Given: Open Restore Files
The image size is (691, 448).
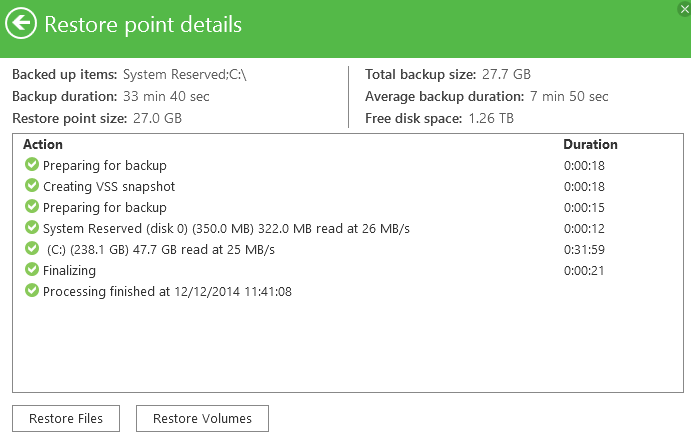Looking at the screenshot, I should 66,418.
